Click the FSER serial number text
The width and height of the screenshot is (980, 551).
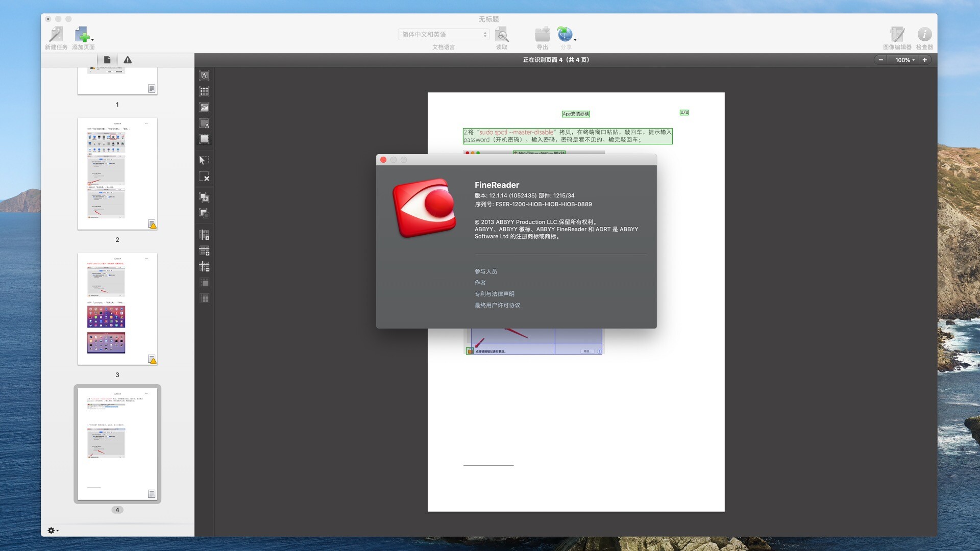pyautogui.click(x=533, y=204)
